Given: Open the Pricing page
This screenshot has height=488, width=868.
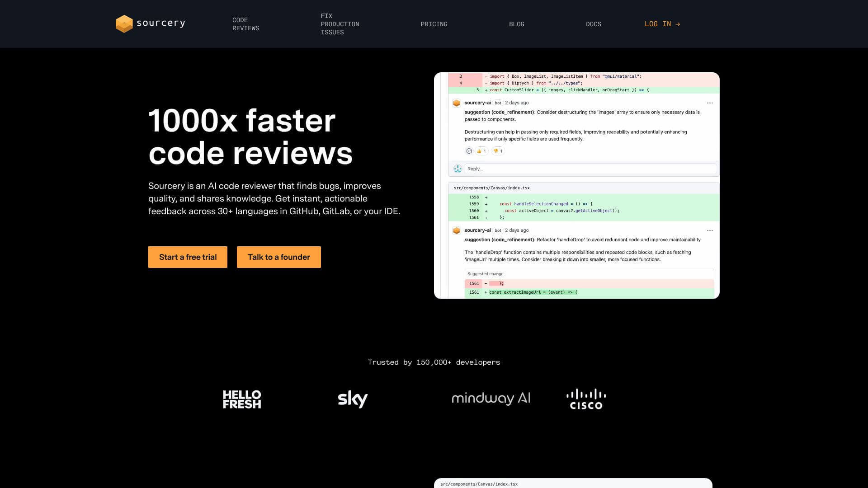Looking at the screenshot, I should coord(434,24).
